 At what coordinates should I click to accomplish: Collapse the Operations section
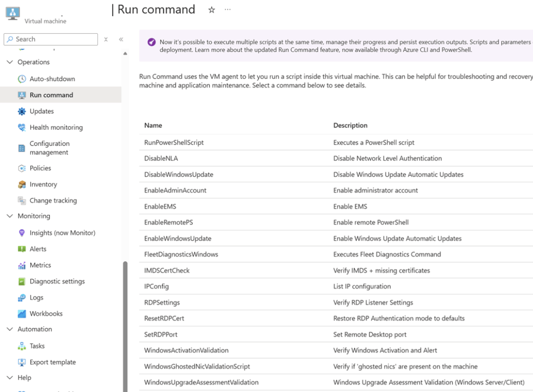click(9, 62)
